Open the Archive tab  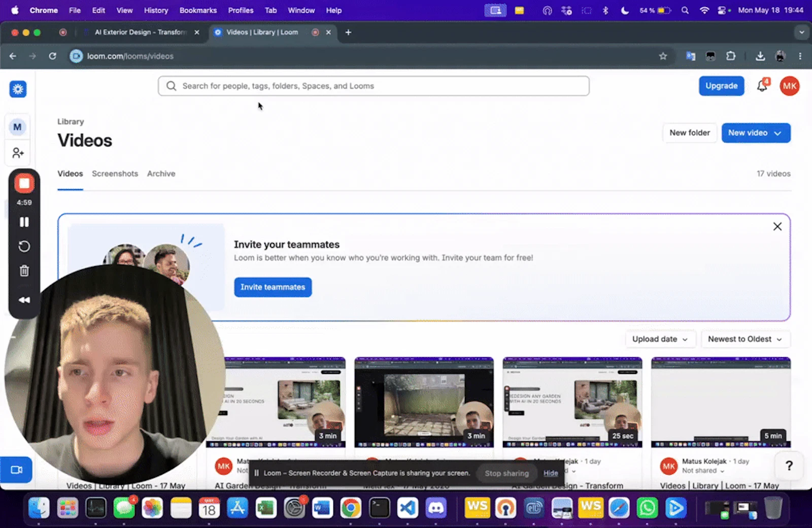pos(161,173)
